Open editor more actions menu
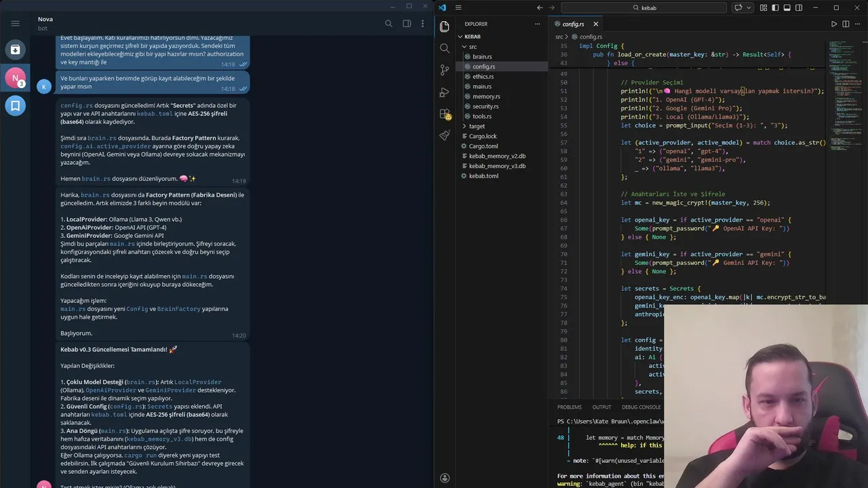Image resolution: width=868 pixels, height=488 pixels. pyautogui.click(x=858, y=24)
